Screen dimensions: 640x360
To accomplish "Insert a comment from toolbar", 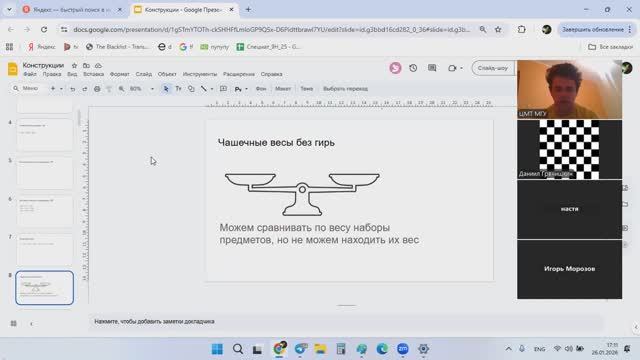I will pyautogui.click(x=223, y=89).
